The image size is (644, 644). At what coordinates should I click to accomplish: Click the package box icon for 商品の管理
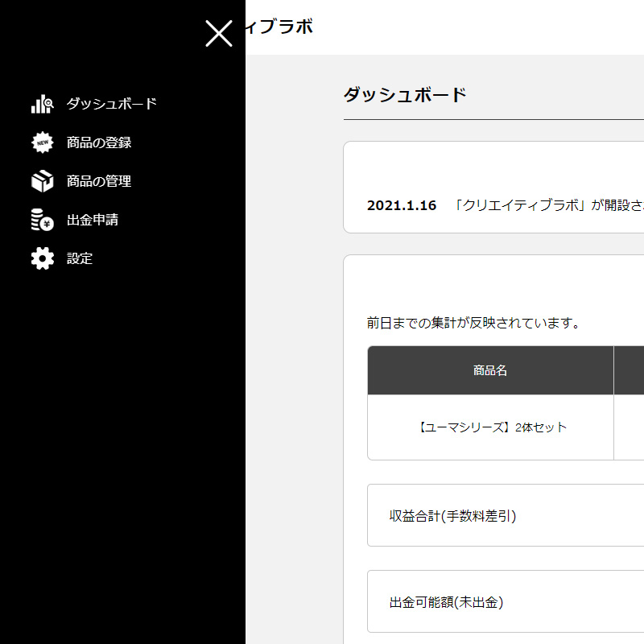click(x=42, y=180)
